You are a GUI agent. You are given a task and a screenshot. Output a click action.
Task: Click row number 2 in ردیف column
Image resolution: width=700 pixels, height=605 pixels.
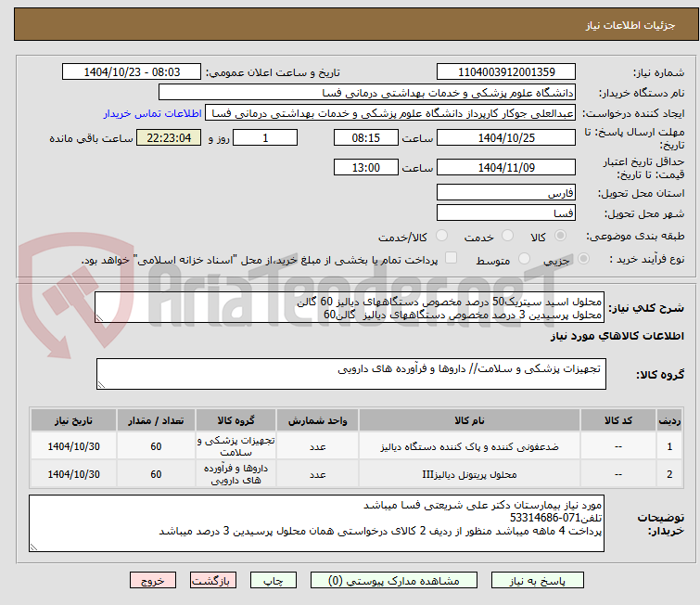(x=669, y=473)
